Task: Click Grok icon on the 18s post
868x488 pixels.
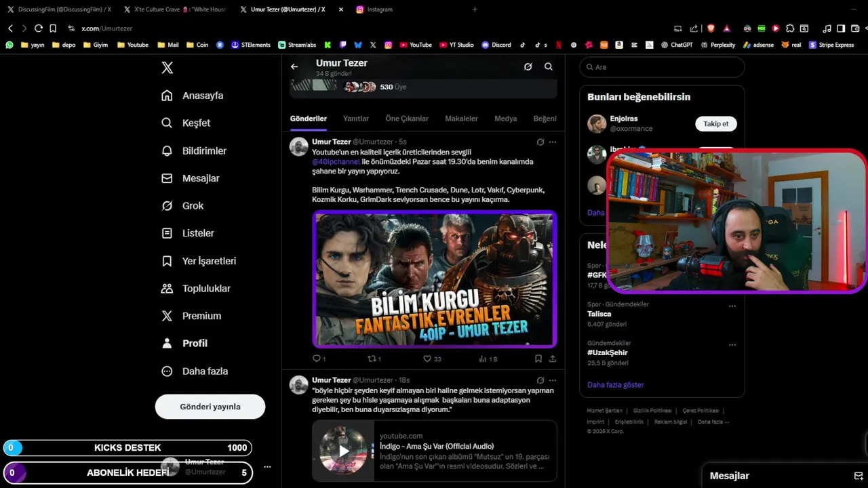Action: pyautogui.click(x=540, y=380)
